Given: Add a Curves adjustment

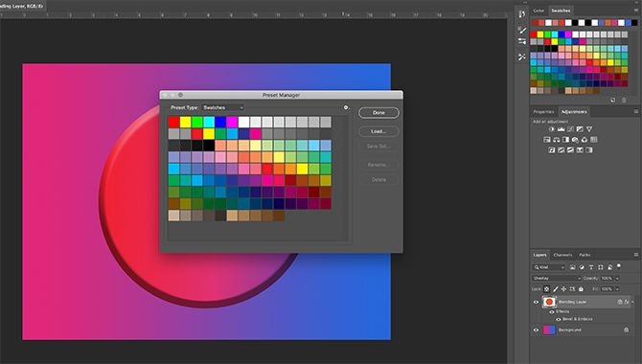Looking at the screenshot, I should (x=570, y=129).
